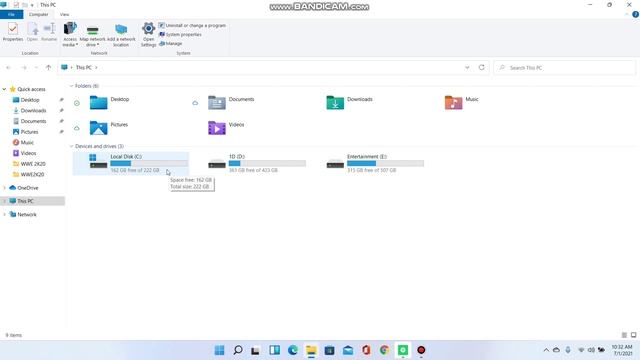640x360 pixels.
Task: Collapse the Quick access tree
Action: pos(4,89)
